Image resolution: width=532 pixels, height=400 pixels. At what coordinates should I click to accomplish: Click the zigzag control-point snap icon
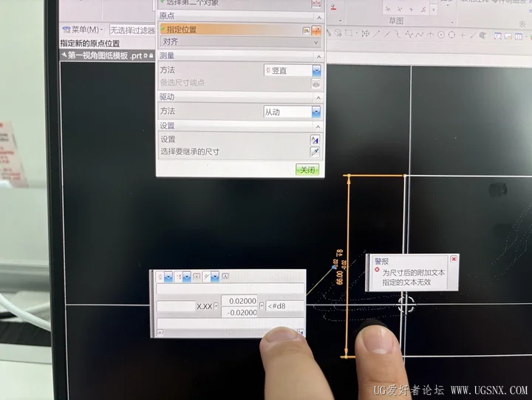pos(409,34)
